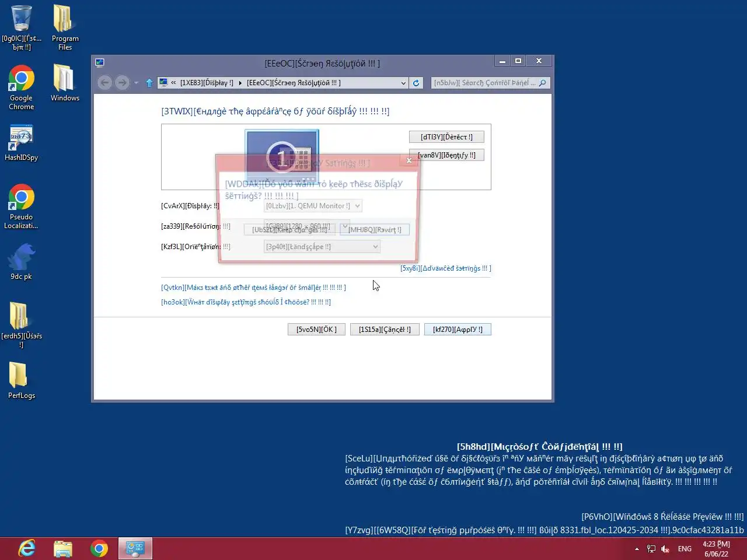Viewport: 747px width, 560px height.
Task: Switch the ENG input language indicator
Action: pos(685,549)
